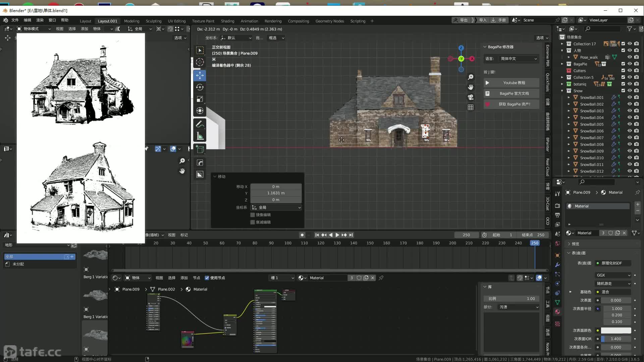Expand the 预览 panel in material properties
Screen dimensions: 644x362
pyautogui.click(x=575, y=244)
